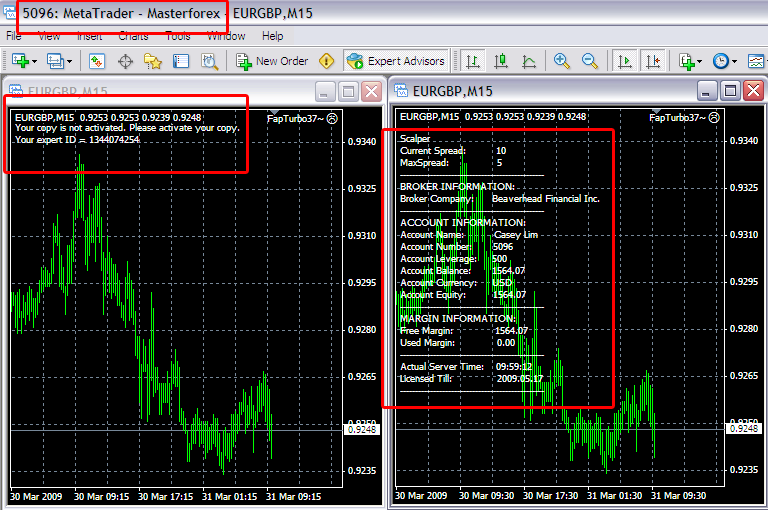Open the Profiles toolbar icon
Image resolution: width=768 pixels, height=510 pixels.
(x=55, y=61)
